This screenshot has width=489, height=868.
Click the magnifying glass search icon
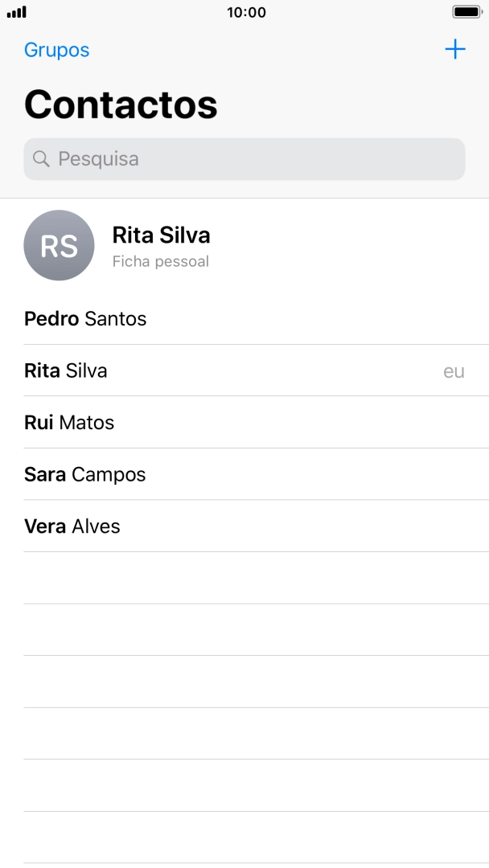[x=41, y=159]
